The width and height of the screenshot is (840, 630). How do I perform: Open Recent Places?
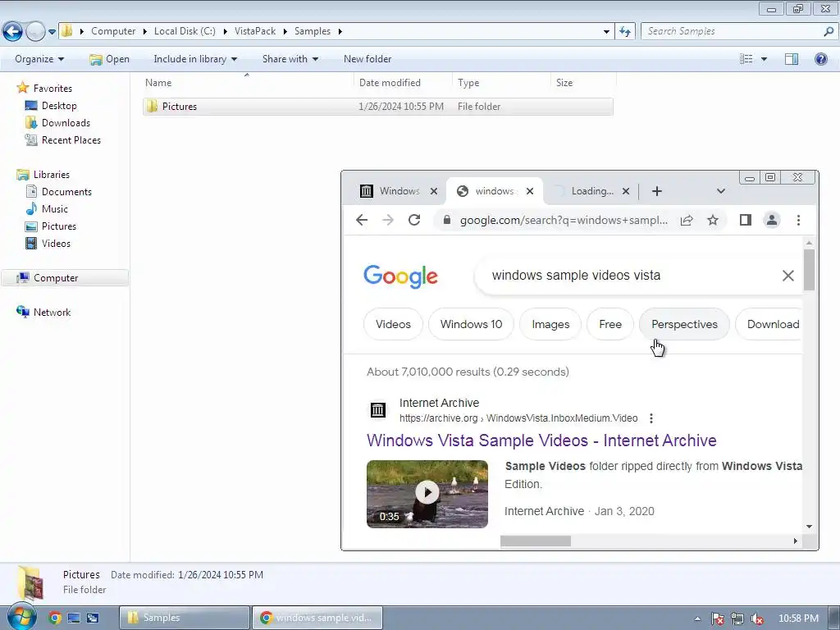pos(71,139)
